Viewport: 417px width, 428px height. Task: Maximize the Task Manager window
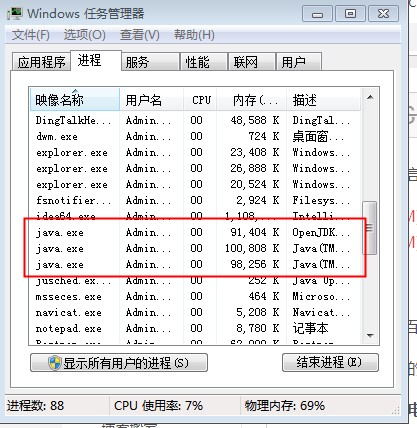point(350,14)
